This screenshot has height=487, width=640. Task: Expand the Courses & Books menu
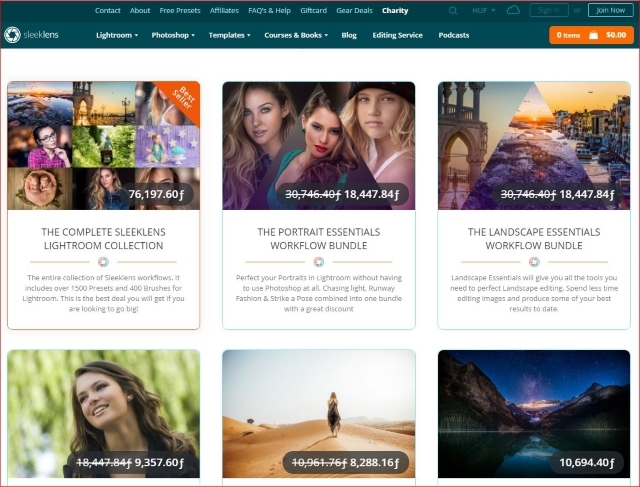296,35
